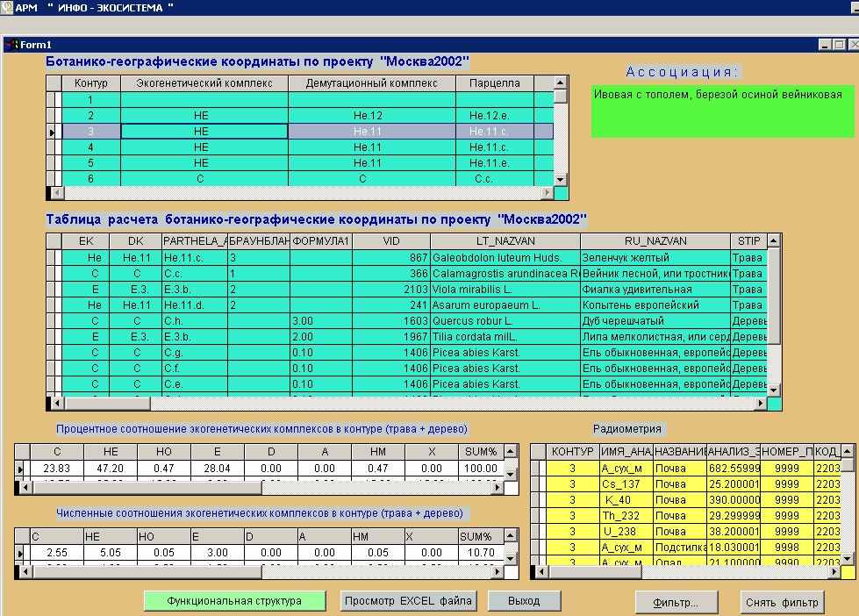Click right arrow of numeric ratios horizontal scrollbar
Image resolution: width=859 pixels, height=616 pixels.
tap(497, 571)
